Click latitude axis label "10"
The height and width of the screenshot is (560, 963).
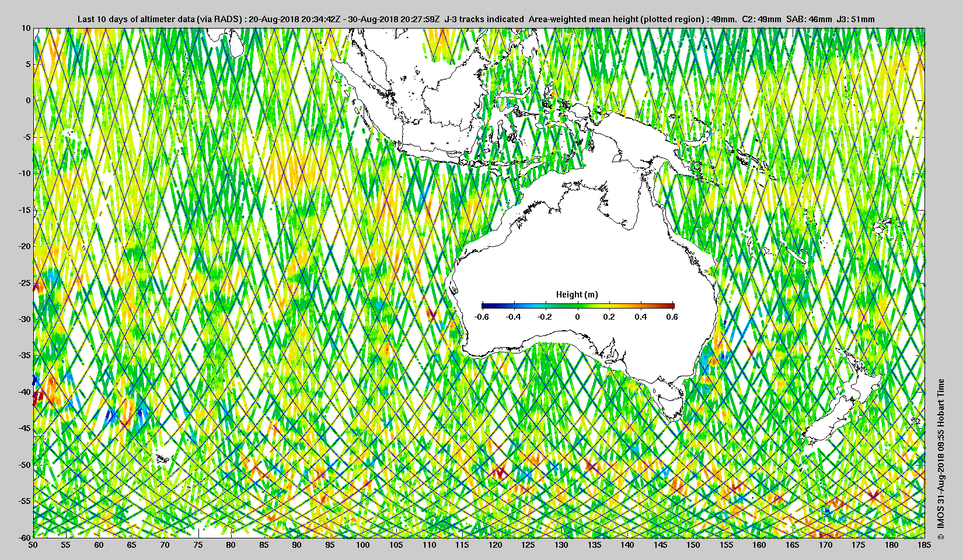(26, 28)
